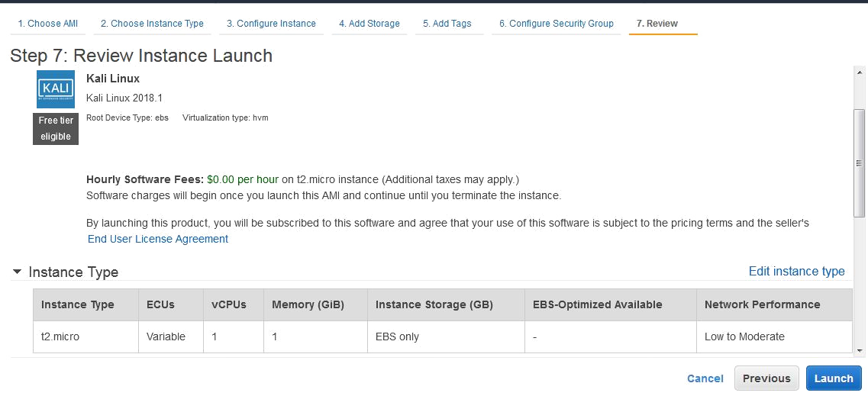The height and width of the screenshot is (396, 868).
Task: Go to the Choose AMI step tab
Action: [48, 24]
